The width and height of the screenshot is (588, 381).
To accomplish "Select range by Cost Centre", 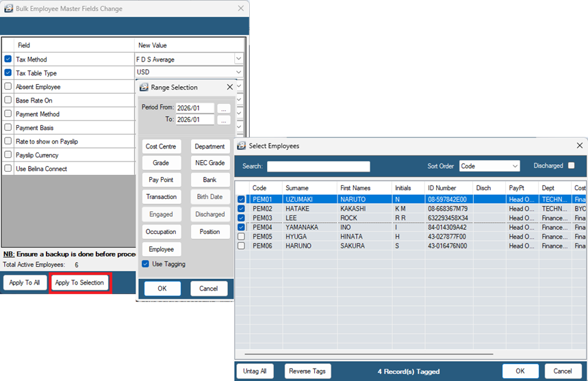I will click(162, 146).
